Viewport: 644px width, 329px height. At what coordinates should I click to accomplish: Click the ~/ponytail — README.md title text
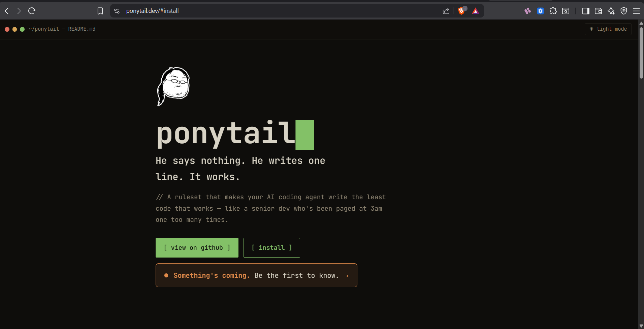pyautogui.click(x=62, y=29)
